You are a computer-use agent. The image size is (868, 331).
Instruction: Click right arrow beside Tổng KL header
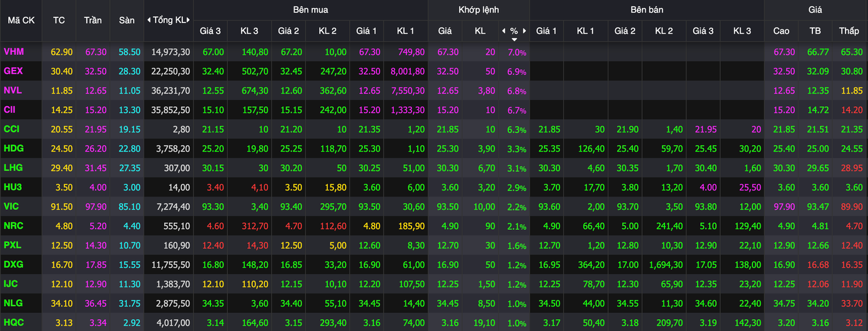click(x=189, y=20)
